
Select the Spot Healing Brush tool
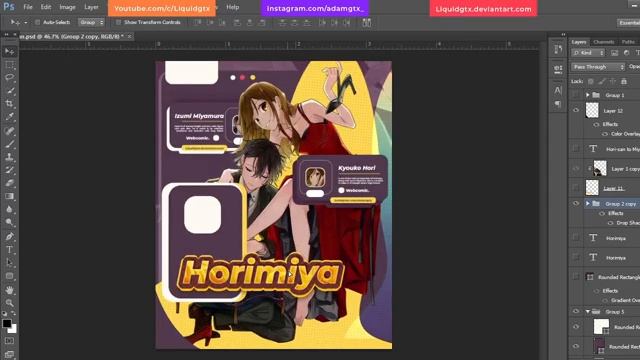coord(9,131)
